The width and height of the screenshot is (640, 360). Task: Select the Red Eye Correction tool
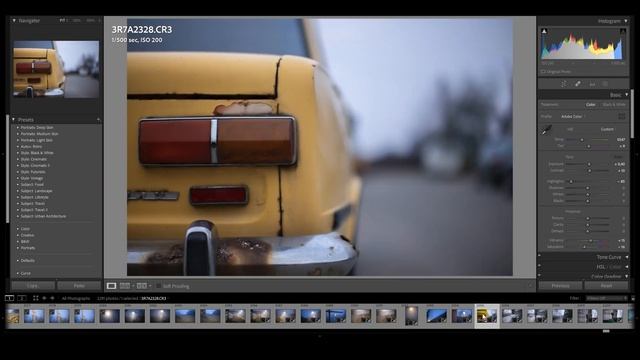592,84
